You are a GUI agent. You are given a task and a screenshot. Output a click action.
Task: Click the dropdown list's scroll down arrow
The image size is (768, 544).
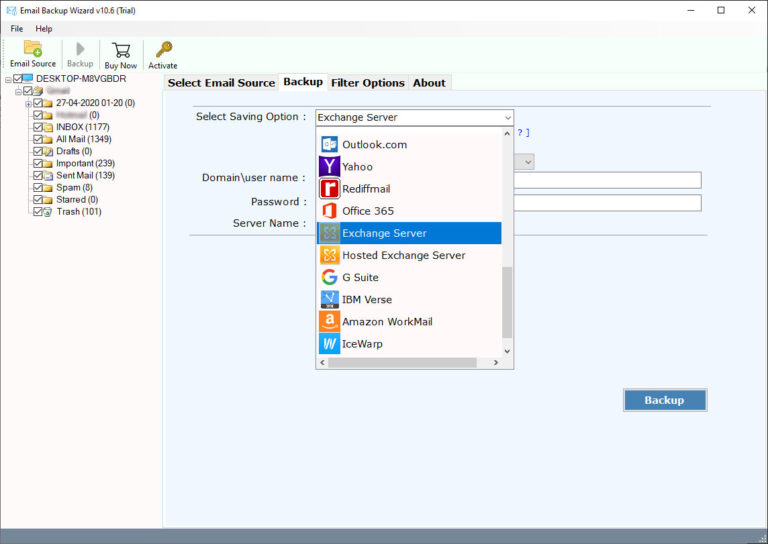507,351
